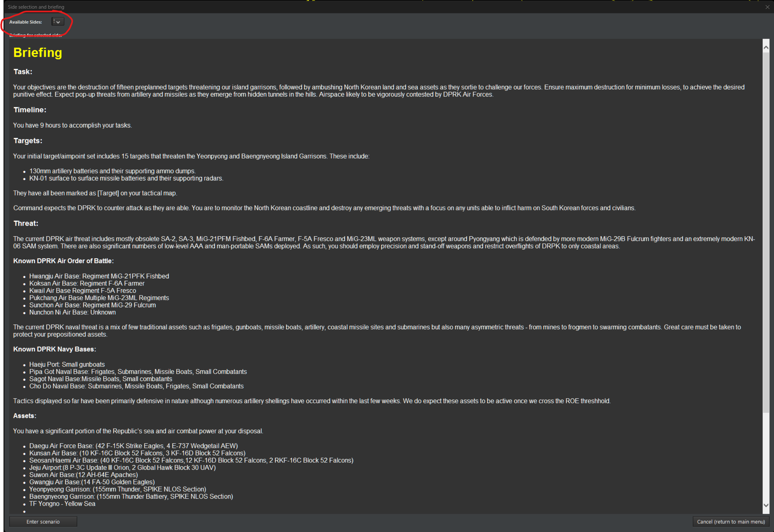The width and height of the screenshot is (774, 532).
Task: Click the Assets: section heading
Action: tap(25, 416)
